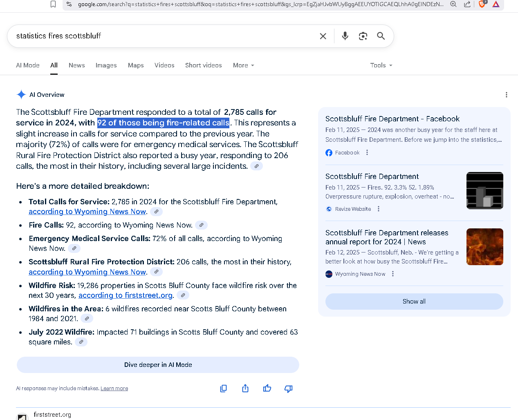Open the News tab
518x420 pixels.
[77, 65]
